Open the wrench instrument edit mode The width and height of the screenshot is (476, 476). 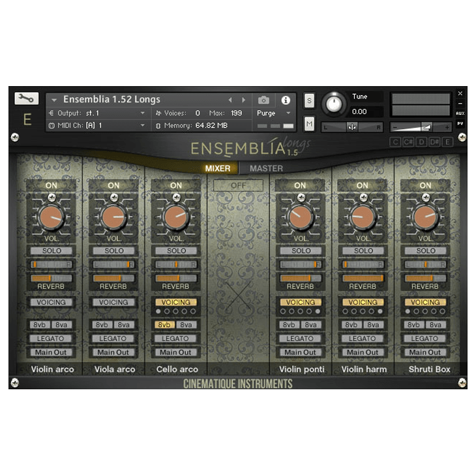tap(27, 98)
